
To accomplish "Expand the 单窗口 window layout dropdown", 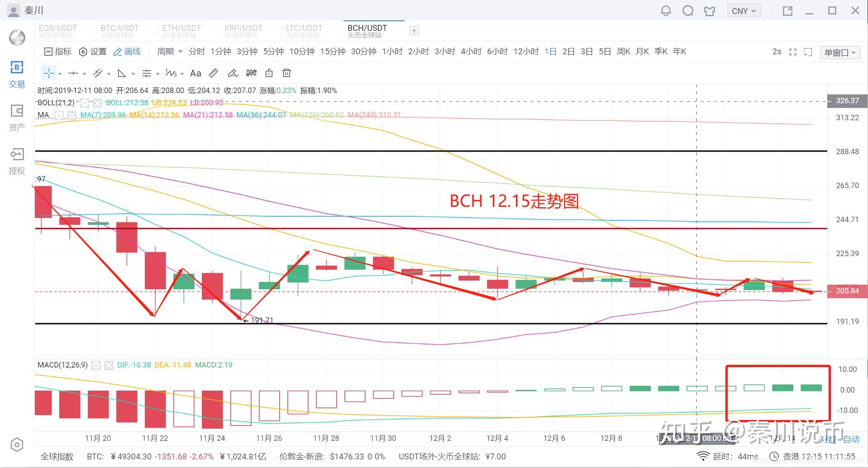I will tap(839, 53).
